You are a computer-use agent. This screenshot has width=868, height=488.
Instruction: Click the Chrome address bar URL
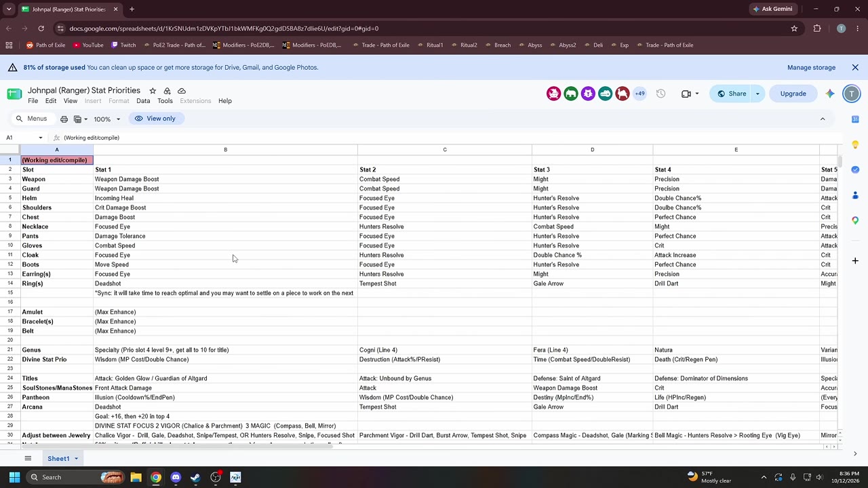(x=224, y=28)
